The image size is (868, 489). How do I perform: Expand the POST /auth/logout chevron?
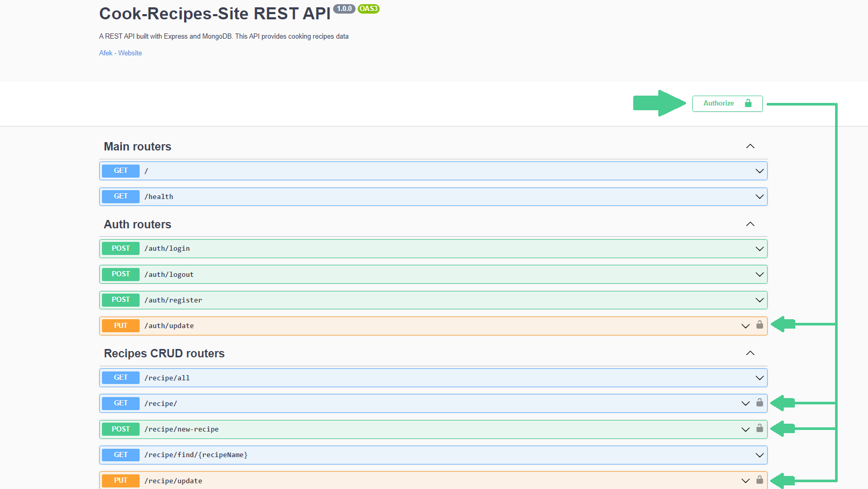point(760,274)
